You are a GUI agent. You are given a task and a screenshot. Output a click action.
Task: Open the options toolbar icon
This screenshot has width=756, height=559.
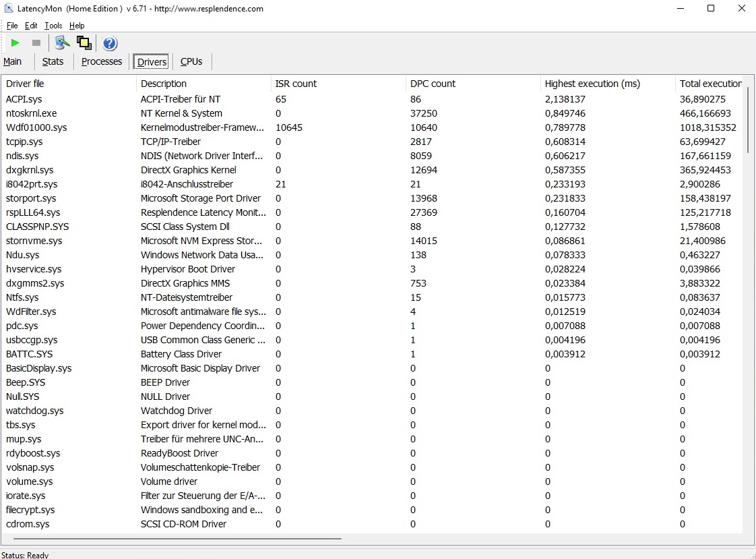pyautogui.click(x=62, y=43)
